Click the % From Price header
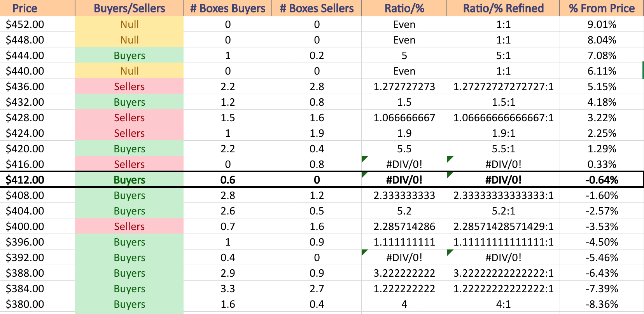This screenshot has width=644, height=314. 602,8
